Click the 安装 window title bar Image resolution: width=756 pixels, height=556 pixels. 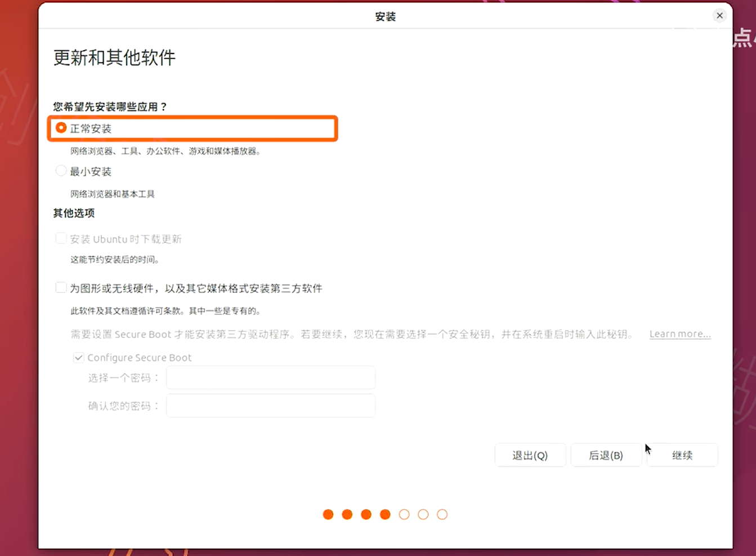pos(385,17)
